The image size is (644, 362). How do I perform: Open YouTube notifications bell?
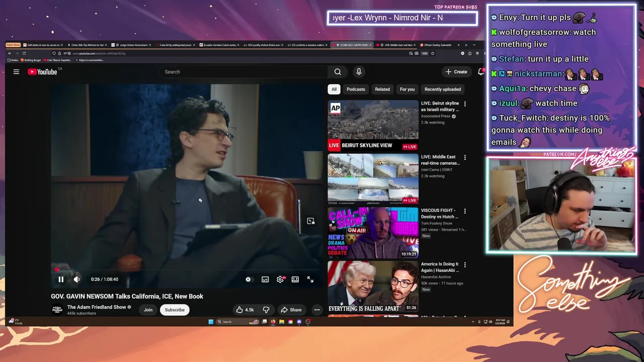click(481, 72)
